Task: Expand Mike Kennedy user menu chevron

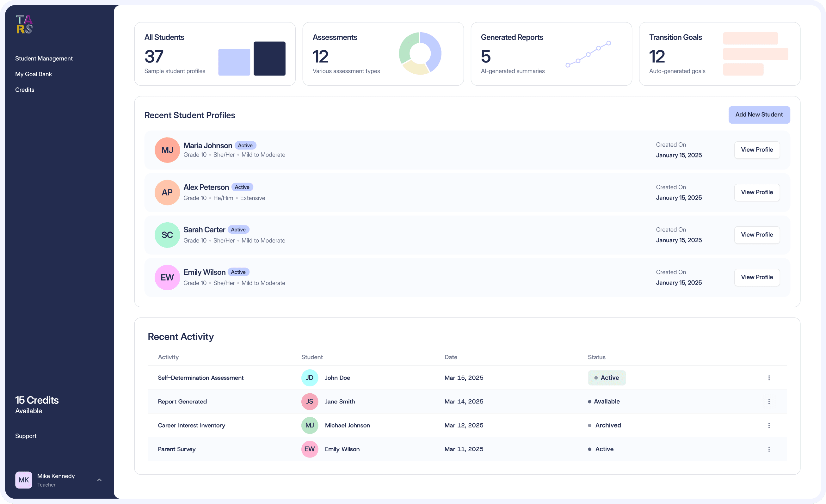Action: 99,480
